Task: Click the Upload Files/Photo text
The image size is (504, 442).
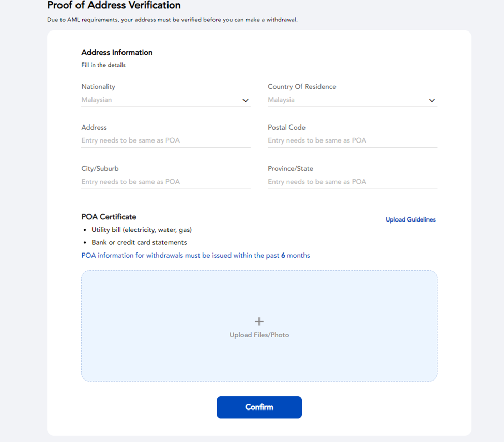Action: (259, 335)
